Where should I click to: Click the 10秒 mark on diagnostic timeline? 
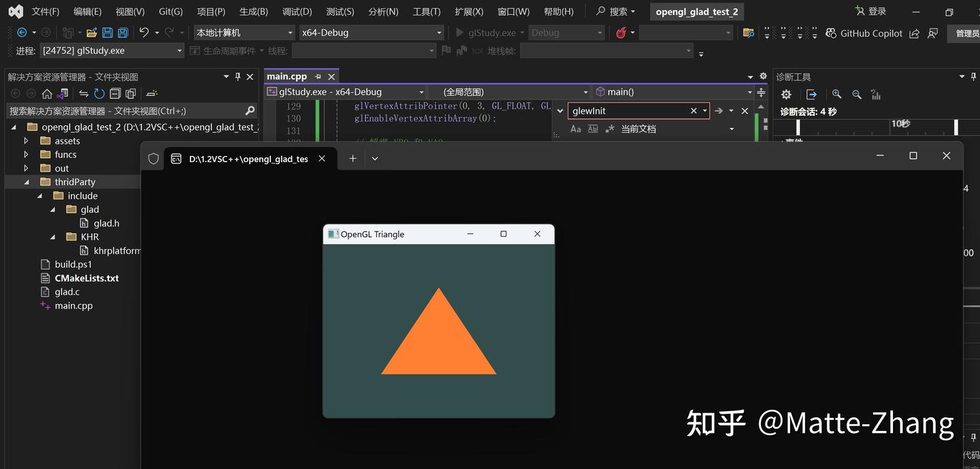(x=900, y=124)
